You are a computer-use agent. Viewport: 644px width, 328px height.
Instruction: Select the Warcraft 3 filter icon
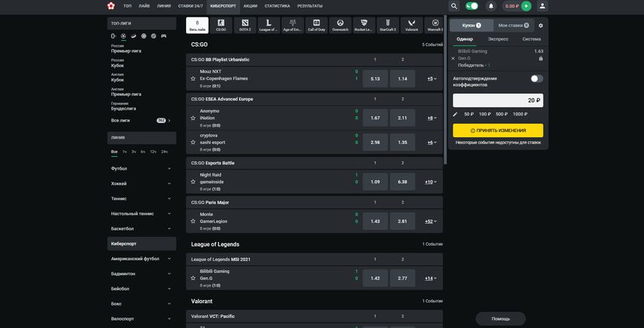pos(434,25)
